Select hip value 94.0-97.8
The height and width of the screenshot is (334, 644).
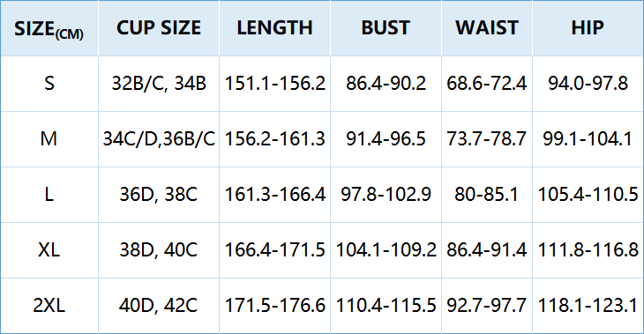(x=588, y=84)
